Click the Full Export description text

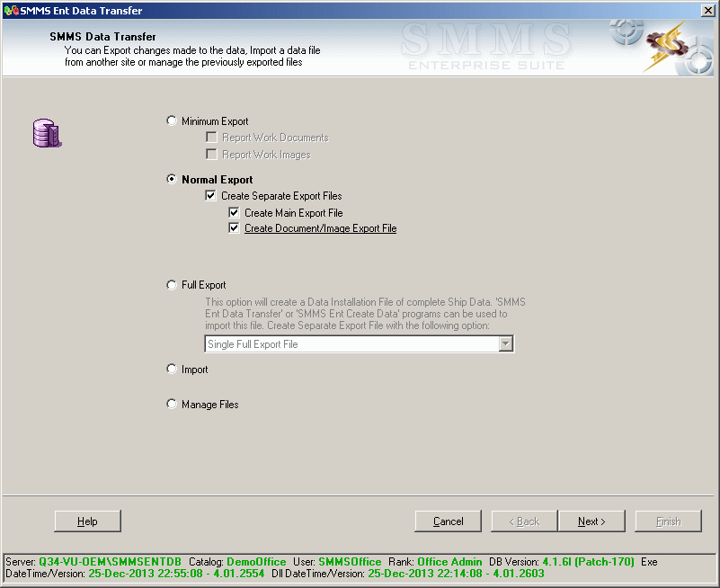click(x=365, y=314)
